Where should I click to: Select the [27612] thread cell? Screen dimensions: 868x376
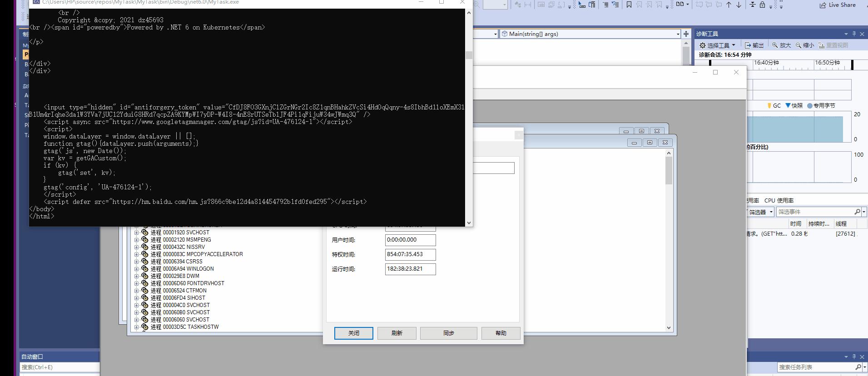(846, 234)
